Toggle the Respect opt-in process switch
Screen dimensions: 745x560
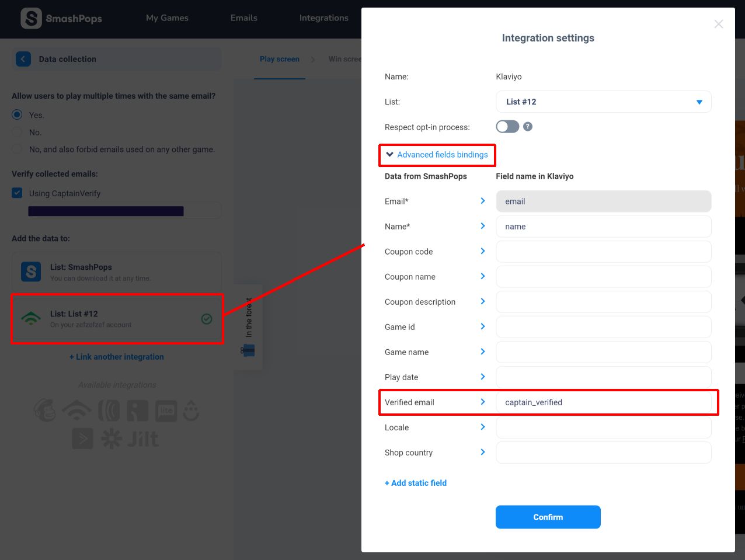pos(507,127)
